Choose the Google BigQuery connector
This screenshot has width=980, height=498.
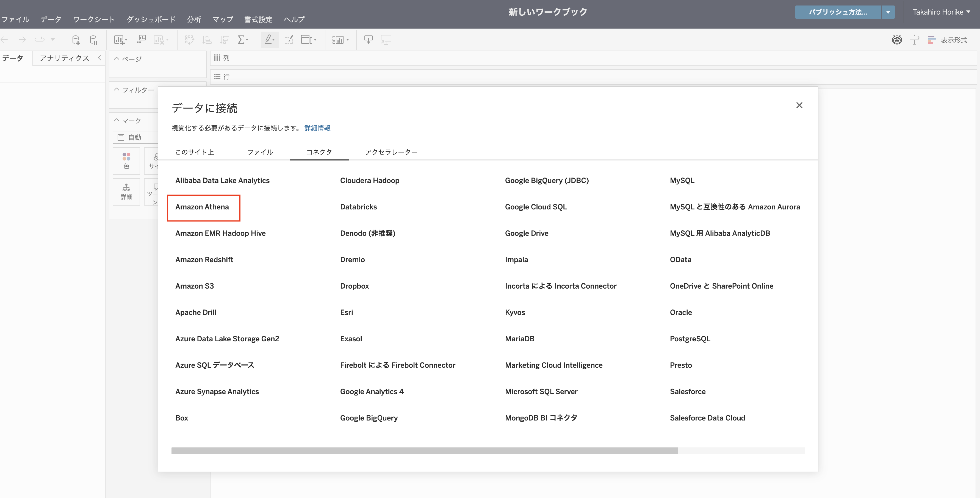pos(369,418)
